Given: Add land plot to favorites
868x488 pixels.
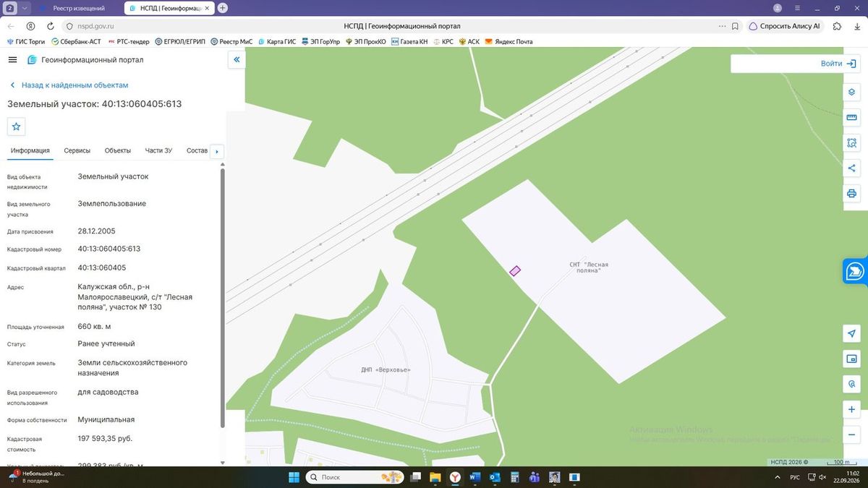Looking at the screenshot, I should (17, 127).
